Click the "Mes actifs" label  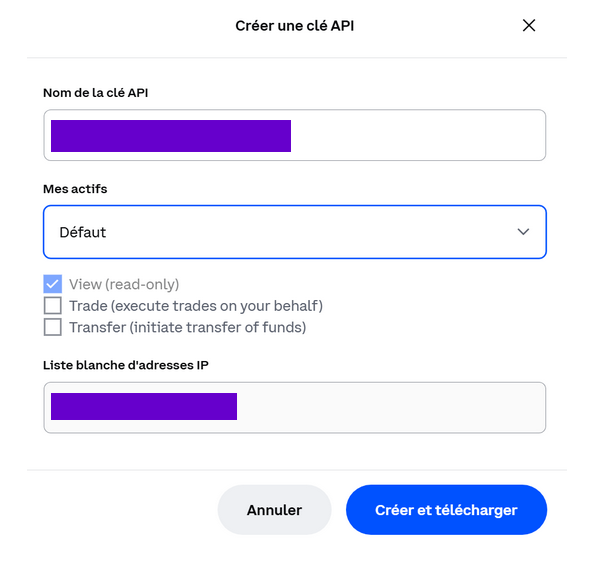pyautogui.click(x=75, y=189)
